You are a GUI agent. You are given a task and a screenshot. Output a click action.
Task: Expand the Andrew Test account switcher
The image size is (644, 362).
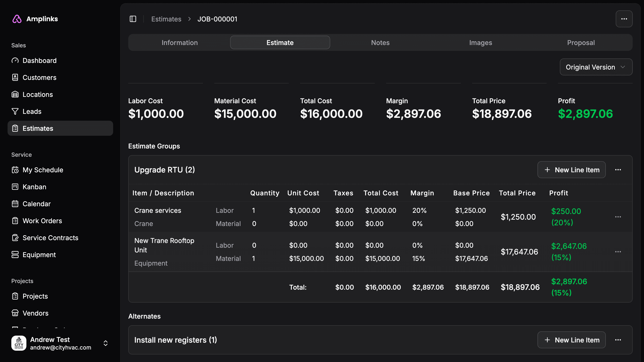coord(106,343)
